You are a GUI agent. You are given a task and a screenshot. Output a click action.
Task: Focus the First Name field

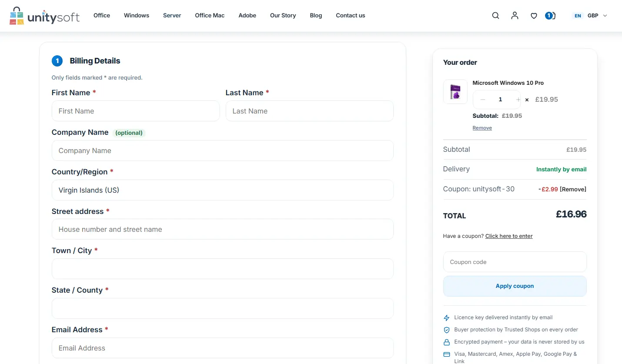point(135,111)
